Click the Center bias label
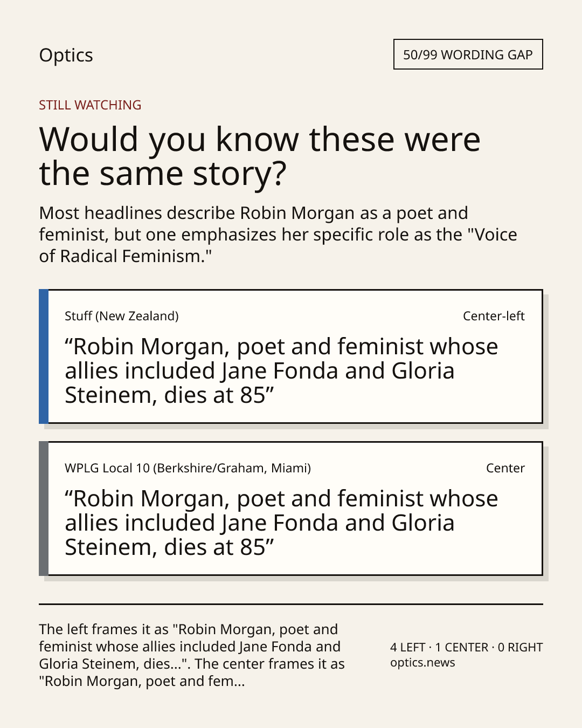This screenshot has height=728, width=582. click(x=505, y=468)
